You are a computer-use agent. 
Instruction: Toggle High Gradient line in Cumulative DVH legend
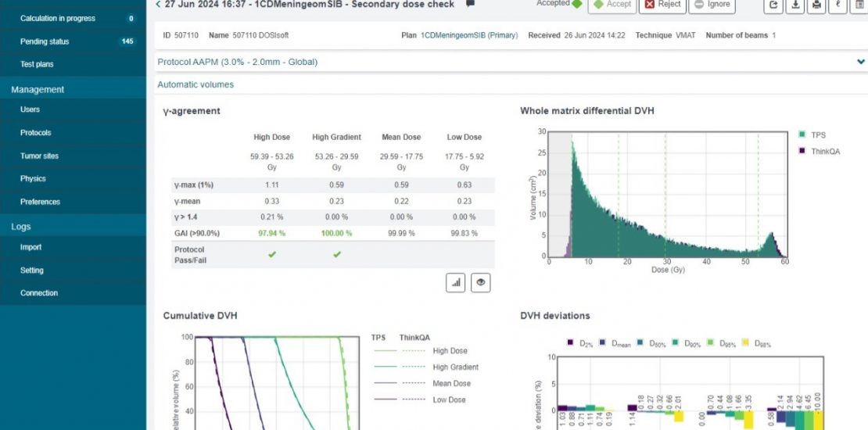[426, 367]
